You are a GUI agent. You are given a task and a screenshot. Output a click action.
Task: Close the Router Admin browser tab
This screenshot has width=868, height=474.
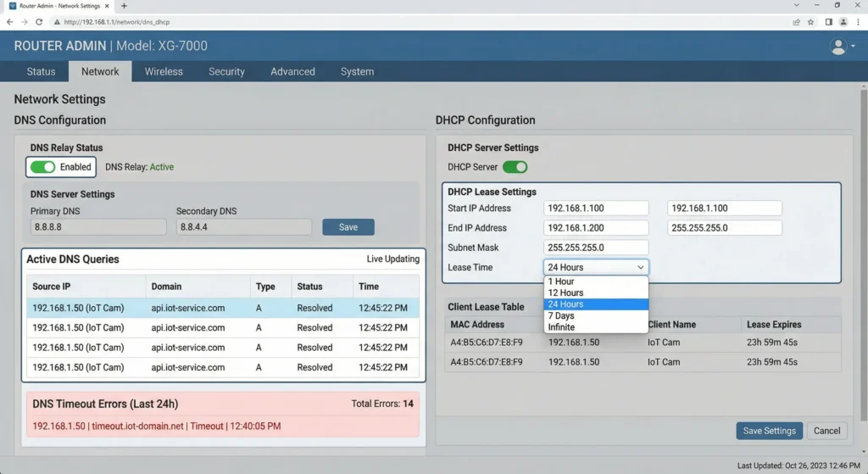pyautogui.click(x=107, y=6)
